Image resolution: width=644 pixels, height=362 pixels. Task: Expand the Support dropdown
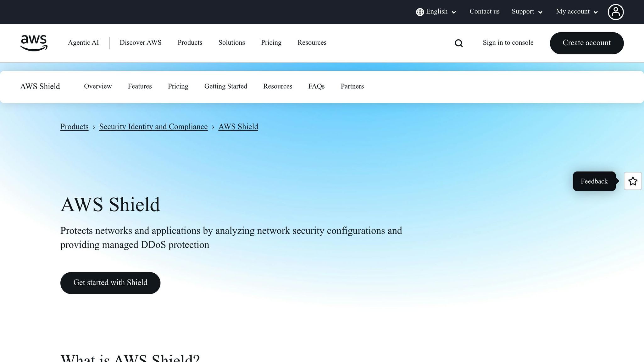tap(527, 12)
